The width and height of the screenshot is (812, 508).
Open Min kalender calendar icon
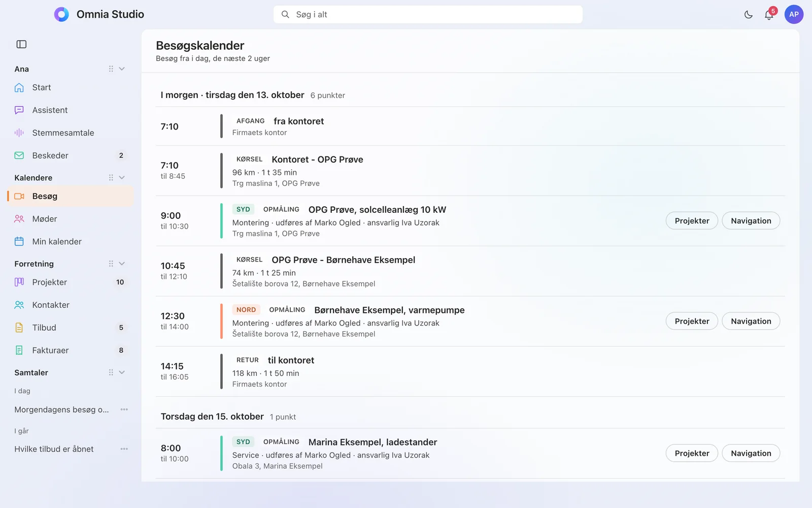click(x=19, y=241)
